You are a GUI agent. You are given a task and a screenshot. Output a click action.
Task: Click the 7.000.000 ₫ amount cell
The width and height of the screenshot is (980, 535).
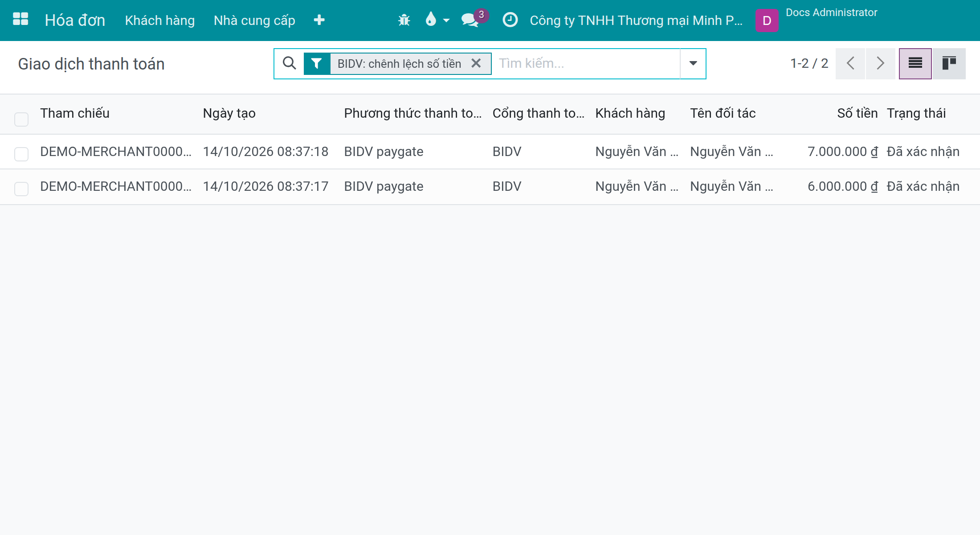(x=843, y=152)
